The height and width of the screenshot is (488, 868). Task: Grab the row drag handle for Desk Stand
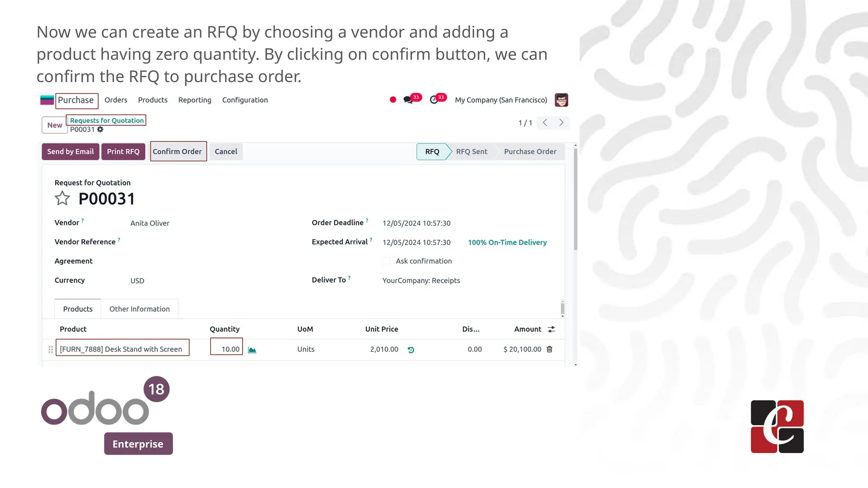(x=50, y=349)
